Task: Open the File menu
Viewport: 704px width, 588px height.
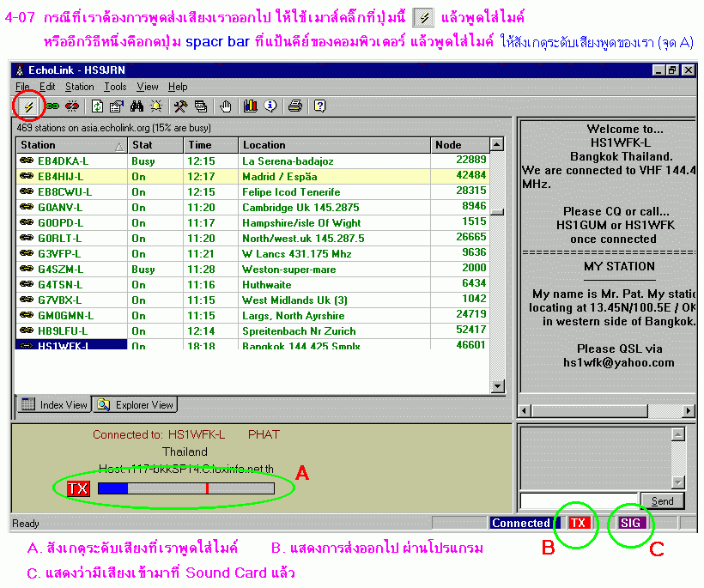Action: pos(22,87)
